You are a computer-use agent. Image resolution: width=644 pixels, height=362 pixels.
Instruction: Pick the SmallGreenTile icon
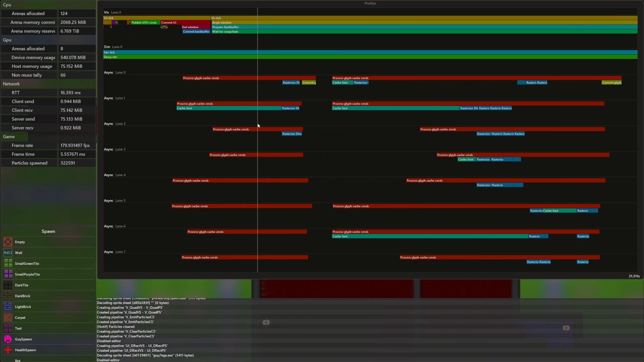tap(8, 263)
